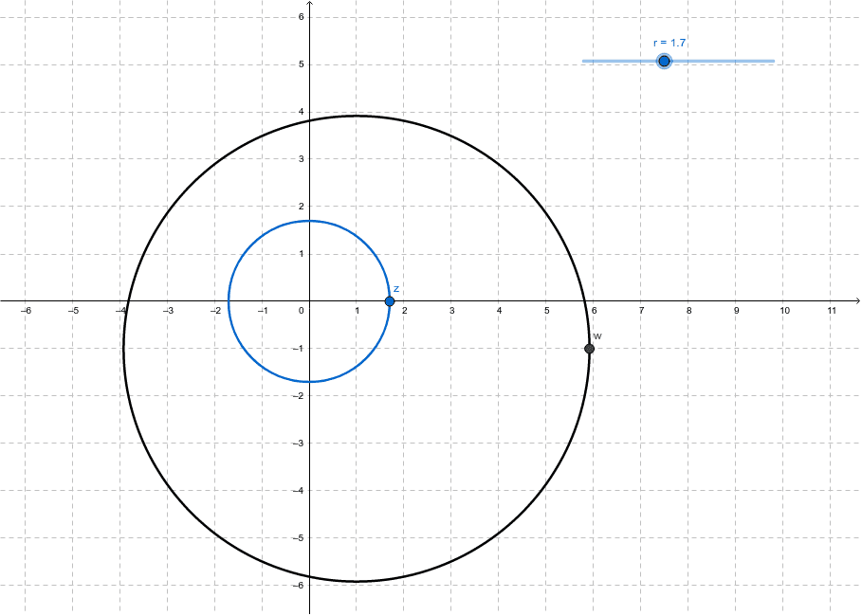Viewport: 862px width, 616px height.
Task: Click the x-axis tick label 3
Action: [x=452, y=311]
